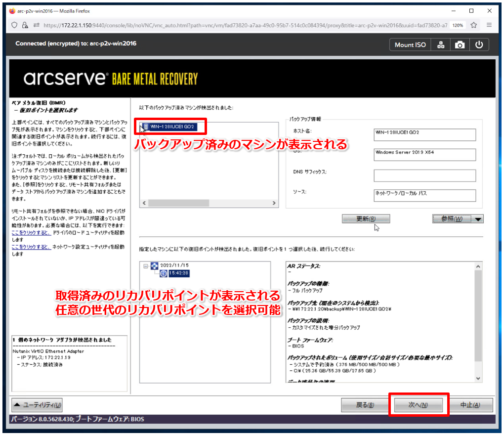Select the 2022/11/15 recovery date entry
Screen dimensions: 504x435
tap(174, 265)
